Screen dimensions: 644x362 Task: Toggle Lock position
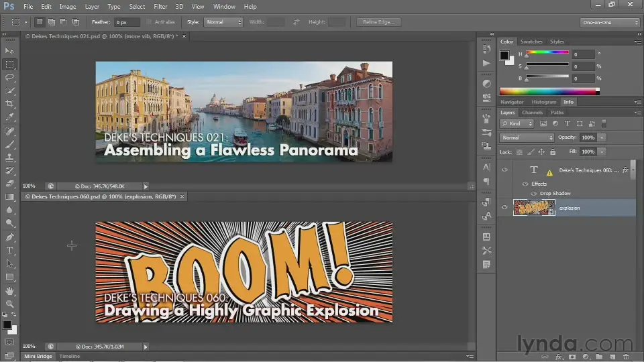(541, 152)
